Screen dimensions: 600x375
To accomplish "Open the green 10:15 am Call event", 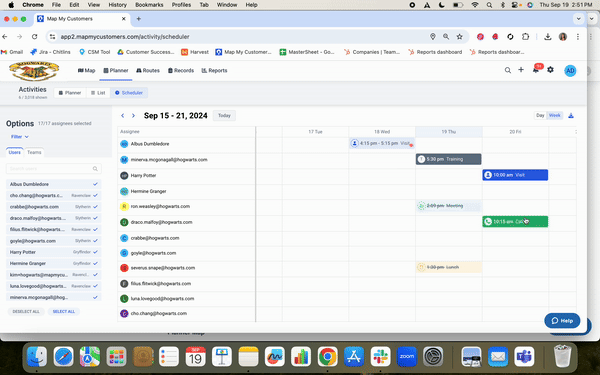I will tap(515, 222).
